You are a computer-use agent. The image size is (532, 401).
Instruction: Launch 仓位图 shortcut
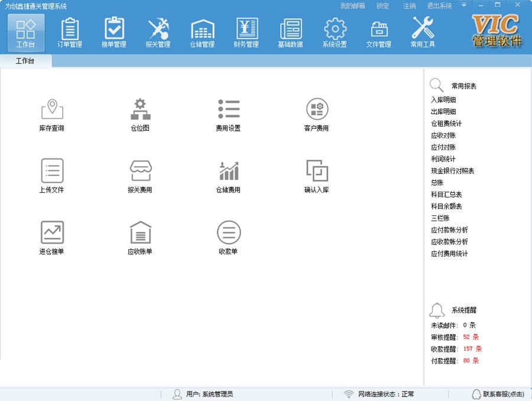coord(140,115)
